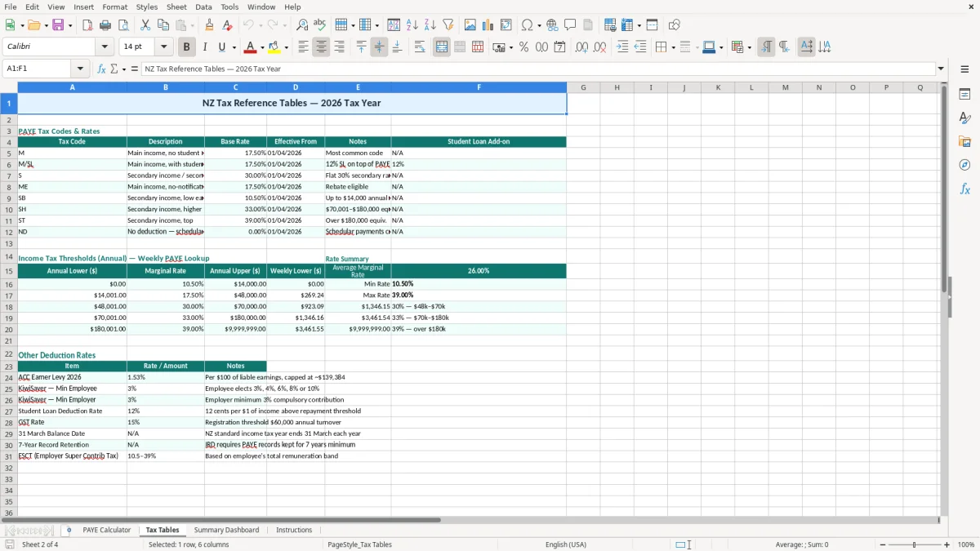The image size is (980, 551).
Task: Toggle Align Left
Action: pos(303,47)
